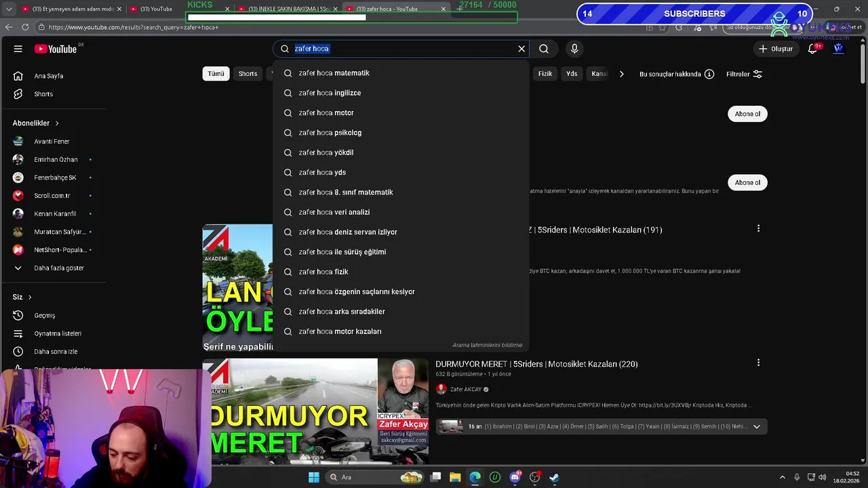
Task: Open the Filtreler options
Action: point(744,74)
